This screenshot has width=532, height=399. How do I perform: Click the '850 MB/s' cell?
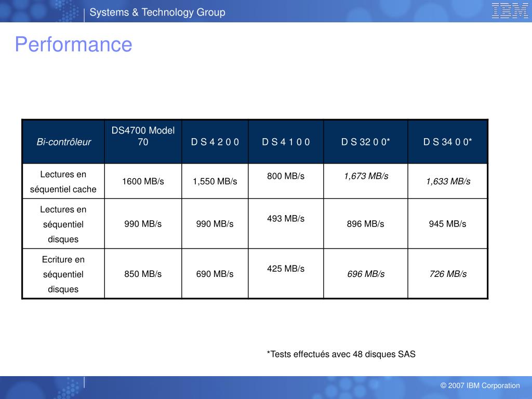pyautogui.click(x=143, y=274)
